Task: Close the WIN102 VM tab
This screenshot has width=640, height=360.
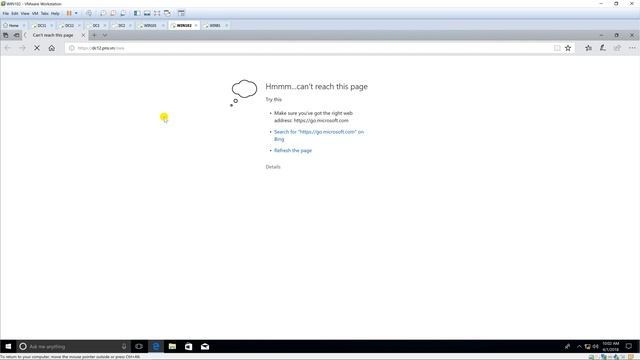Action: point(196,25)
